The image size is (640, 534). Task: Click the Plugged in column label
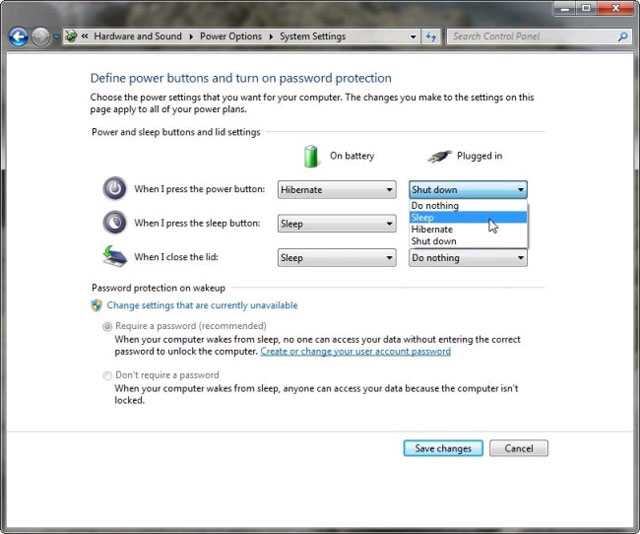tap(480, 156)
